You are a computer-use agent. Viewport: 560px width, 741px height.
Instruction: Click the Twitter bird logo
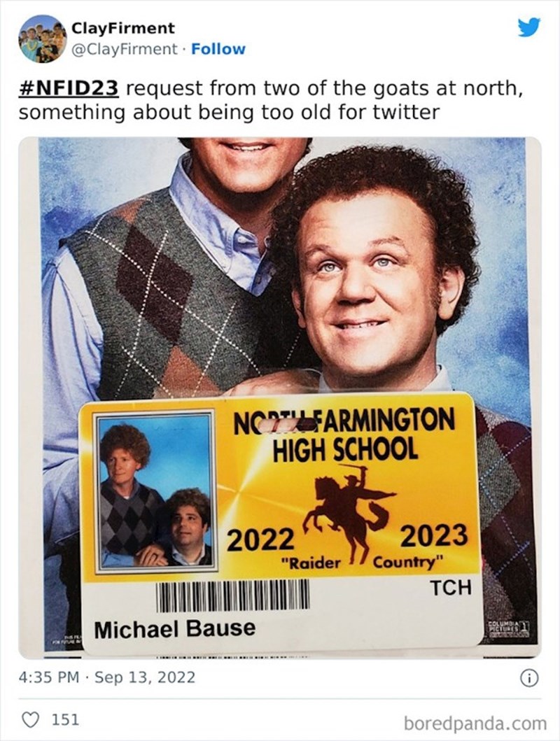[528, 27]
